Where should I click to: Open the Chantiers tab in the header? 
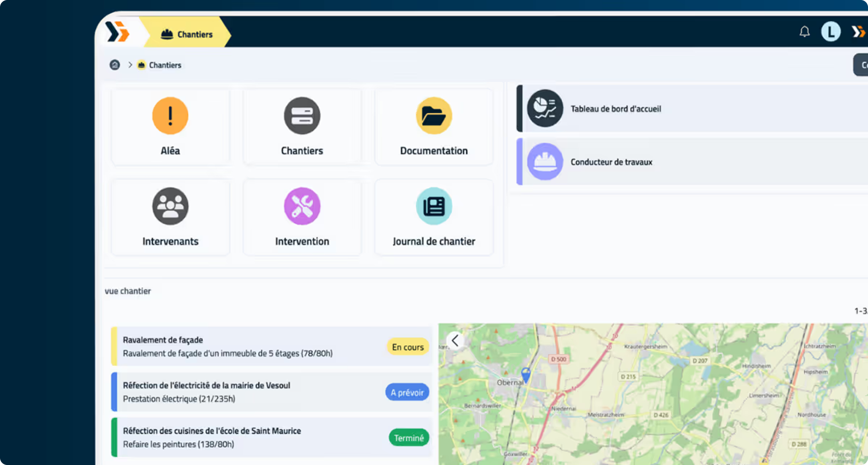(186, 34)
